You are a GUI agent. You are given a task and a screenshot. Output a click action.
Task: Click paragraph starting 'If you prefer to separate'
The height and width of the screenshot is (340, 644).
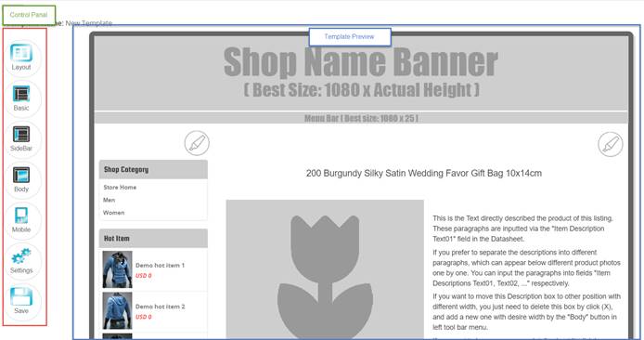coord(526,268)
